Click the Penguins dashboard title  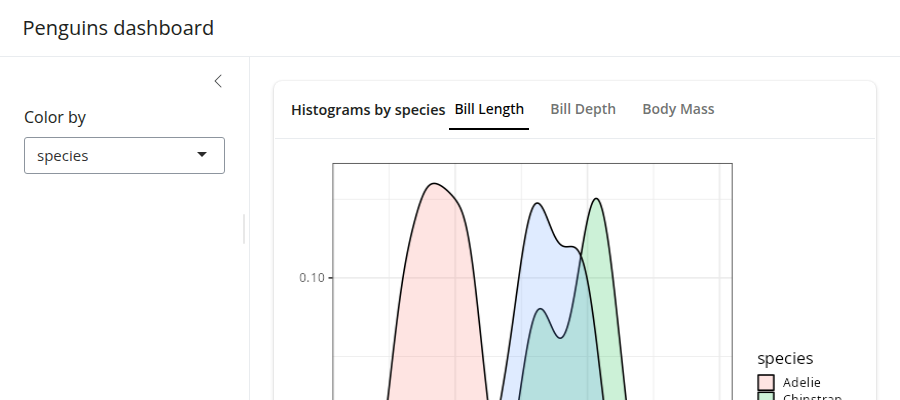pos(118,28)
